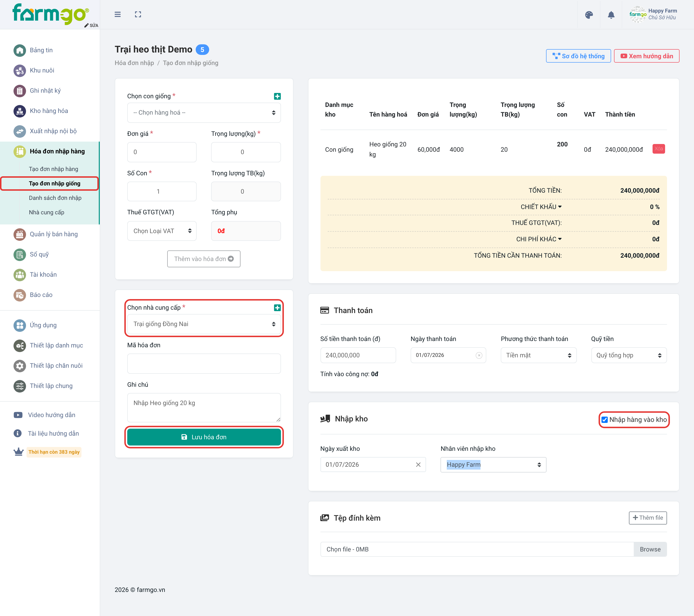The width and height of the screenshot is (694, 616).
Task: Open the Chọn hàng hoá dropdown
Action: (204, 113)
